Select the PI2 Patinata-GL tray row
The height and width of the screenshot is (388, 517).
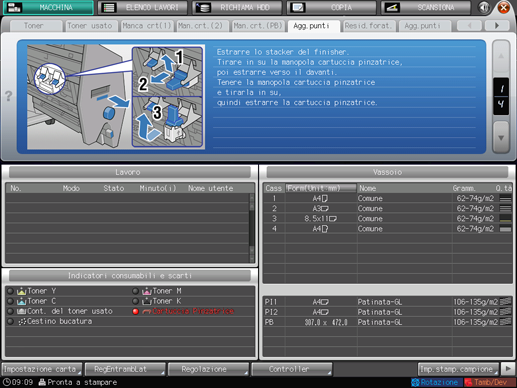pos(388,312)
